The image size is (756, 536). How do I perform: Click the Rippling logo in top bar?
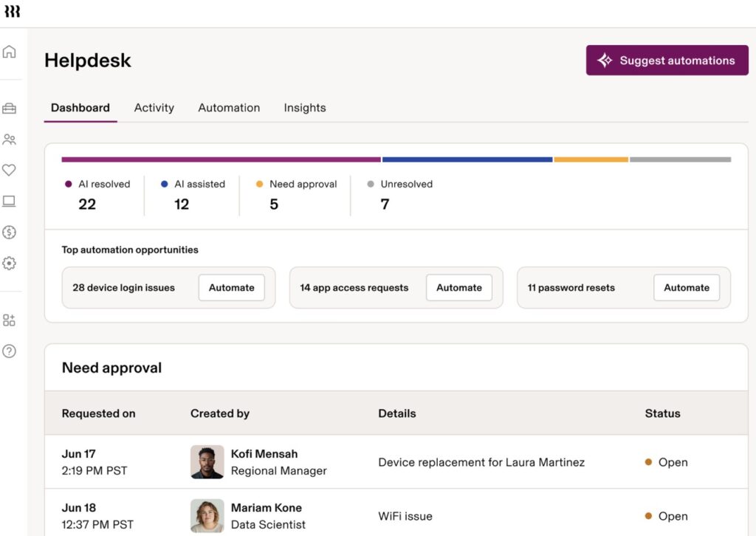(12, 11)
